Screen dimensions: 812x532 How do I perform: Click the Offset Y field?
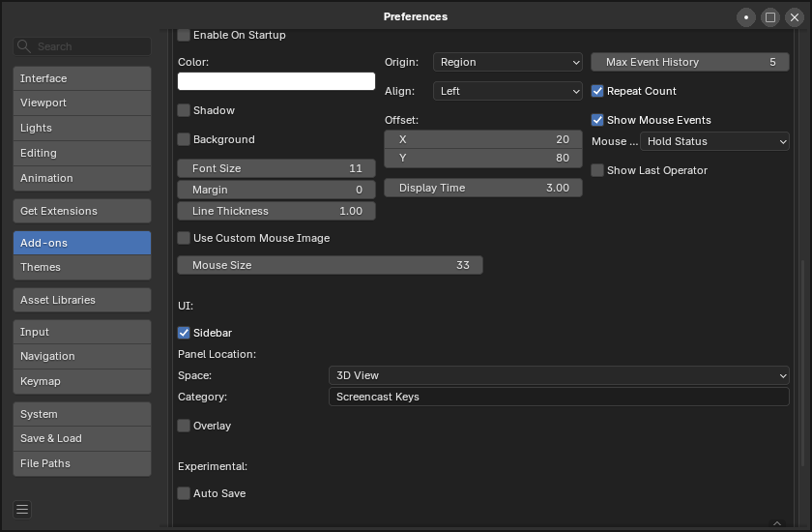pos(483,158)
